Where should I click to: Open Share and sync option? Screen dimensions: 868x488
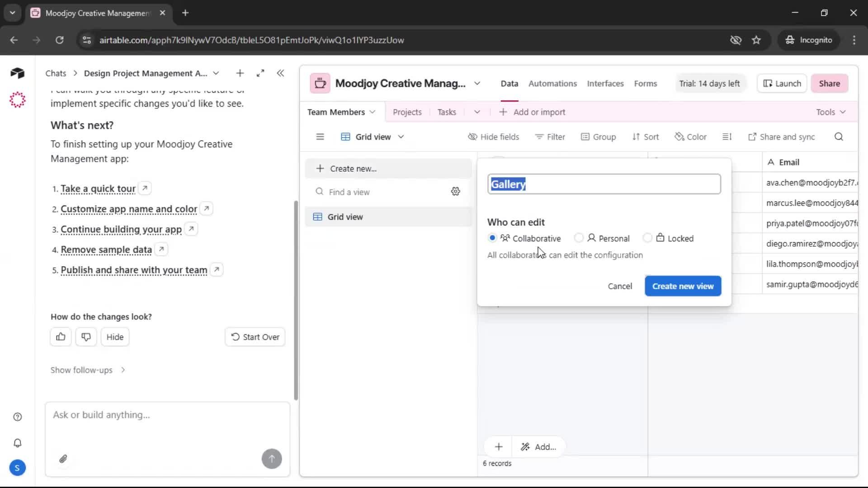781,136
